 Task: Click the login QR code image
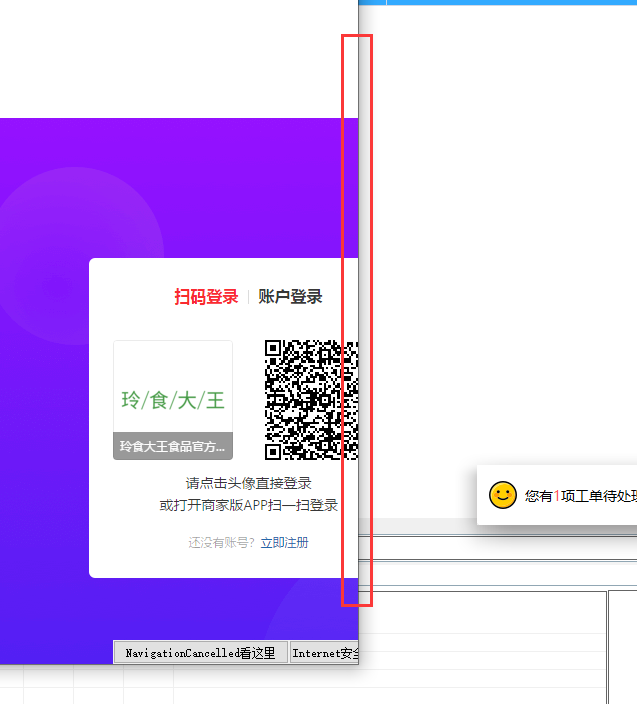pyautogui.click(x=311, y=400)
